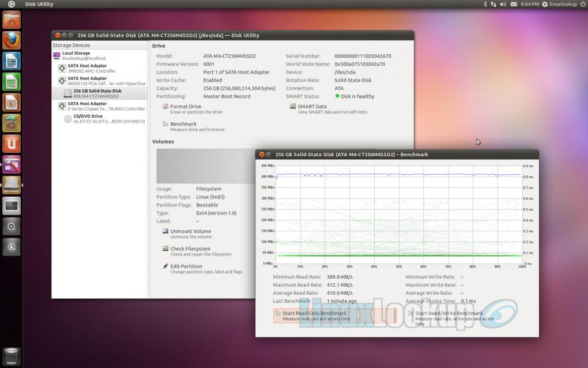Select the CD/DVD Drive entry
Screen dimensions: 588x368
point(99,119)
